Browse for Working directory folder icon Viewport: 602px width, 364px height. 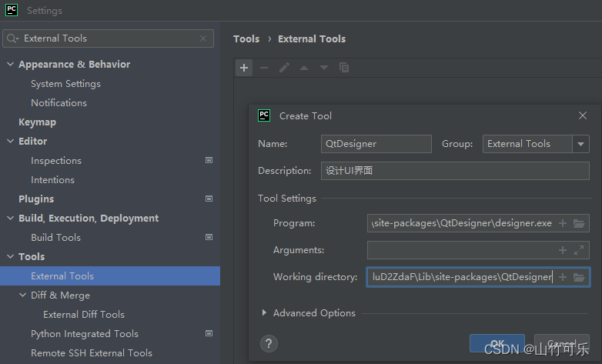pos(579,277)
